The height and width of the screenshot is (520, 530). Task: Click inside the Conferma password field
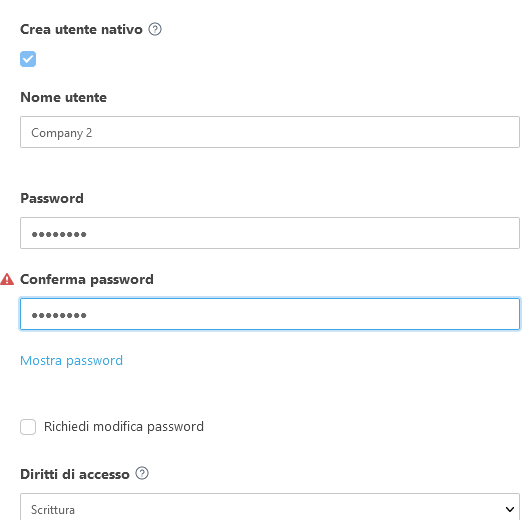coord(270,314)
